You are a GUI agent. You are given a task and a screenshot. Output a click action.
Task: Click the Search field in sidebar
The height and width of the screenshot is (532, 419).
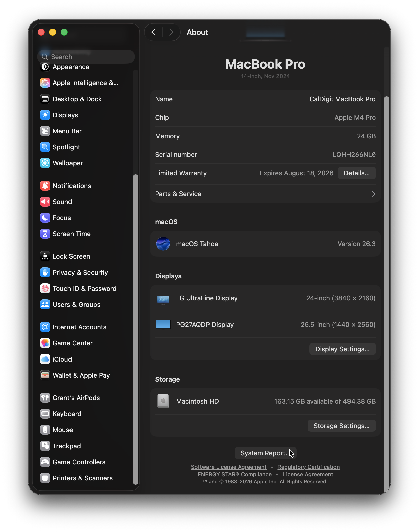[x=86, y=56]
